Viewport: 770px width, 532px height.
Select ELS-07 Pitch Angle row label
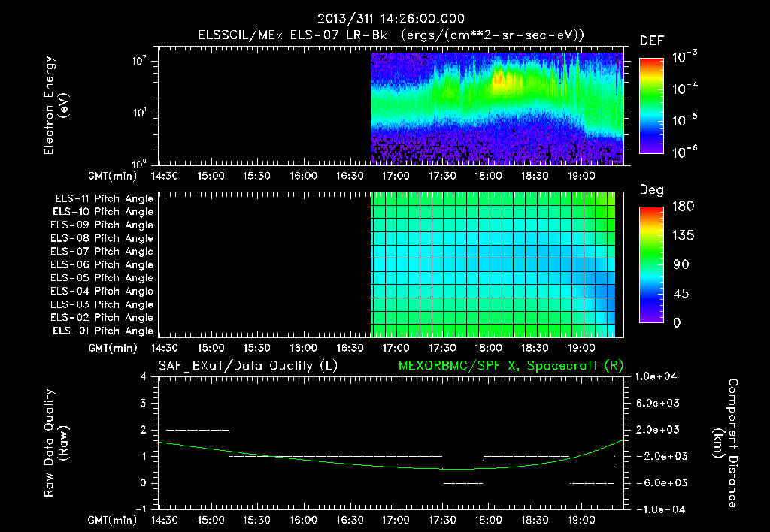tap(102, 252)
